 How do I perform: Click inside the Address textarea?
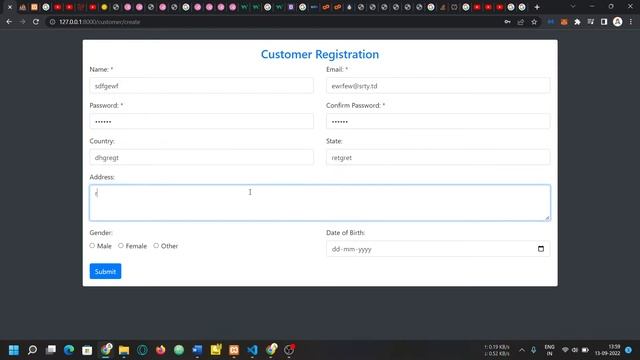(x=320, y=203)
